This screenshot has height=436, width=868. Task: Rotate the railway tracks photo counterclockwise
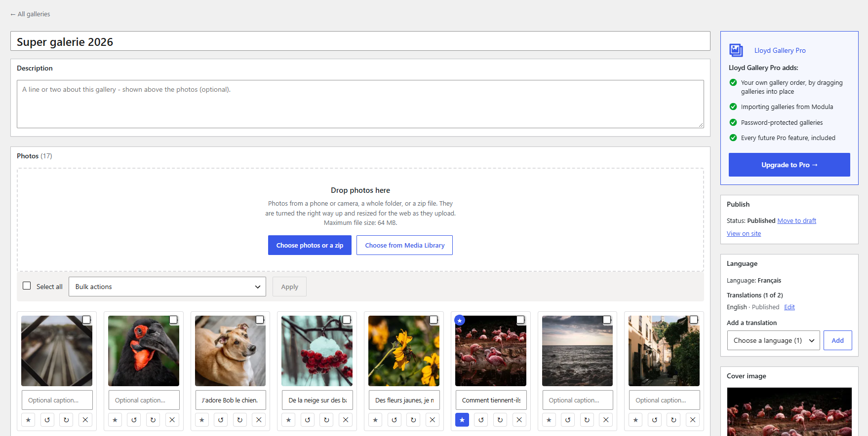[47, 420]
